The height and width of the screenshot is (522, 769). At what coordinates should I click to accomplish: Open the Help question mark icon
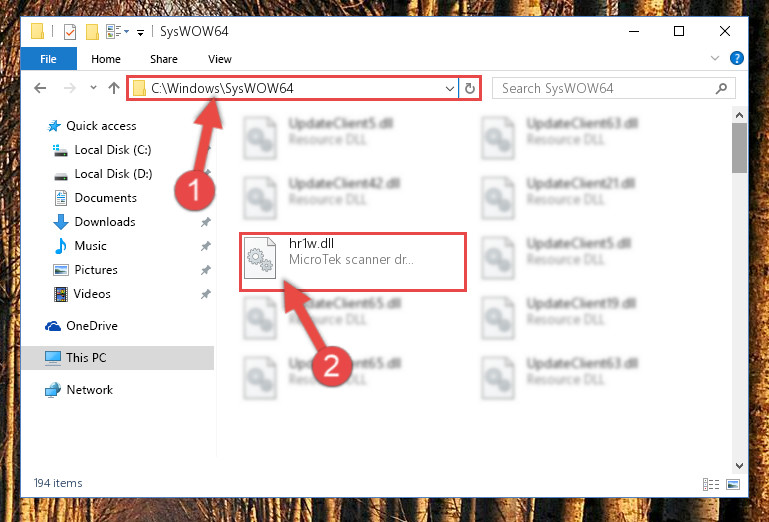coord(737,58)
